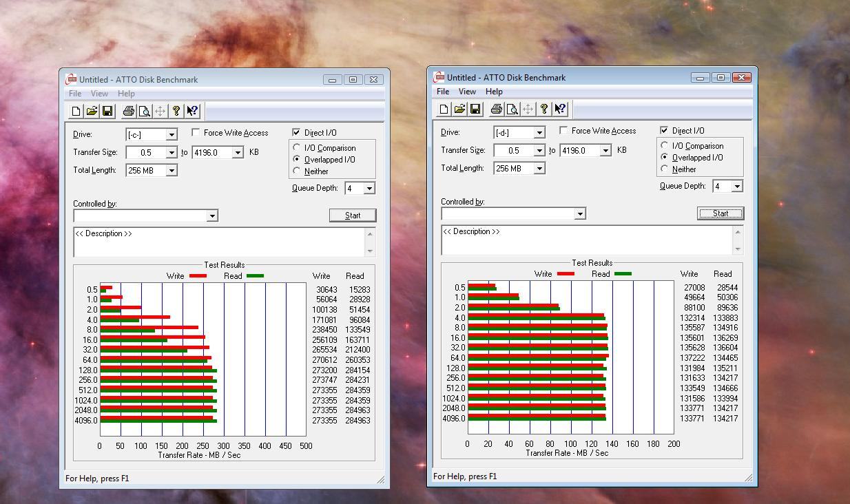
Task: Open Total Length 256 MB dropdown in left window
Action: click(x=172, y=170)
